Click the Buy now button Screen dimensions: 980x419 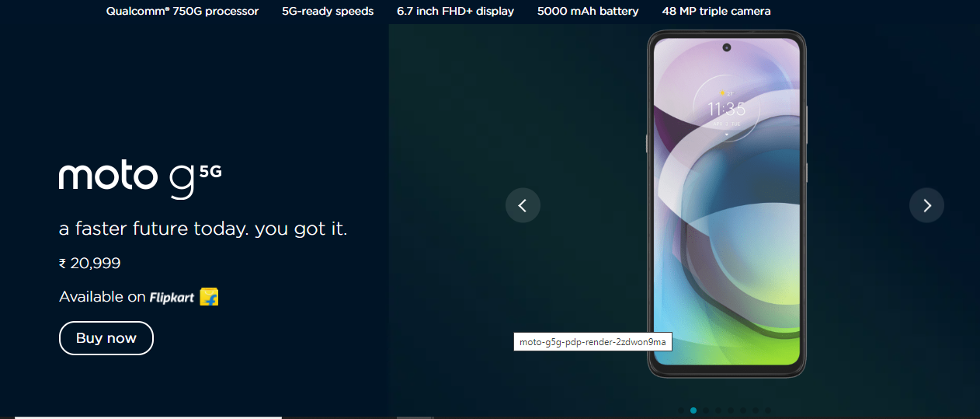click(106, 338)
